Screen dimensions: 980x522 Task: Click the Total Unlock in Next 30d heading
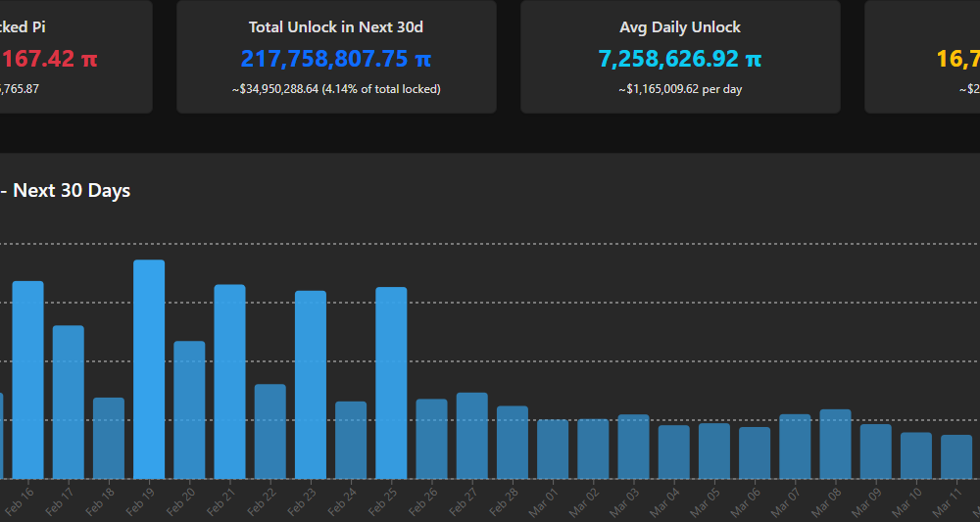(x=336, y=27)
